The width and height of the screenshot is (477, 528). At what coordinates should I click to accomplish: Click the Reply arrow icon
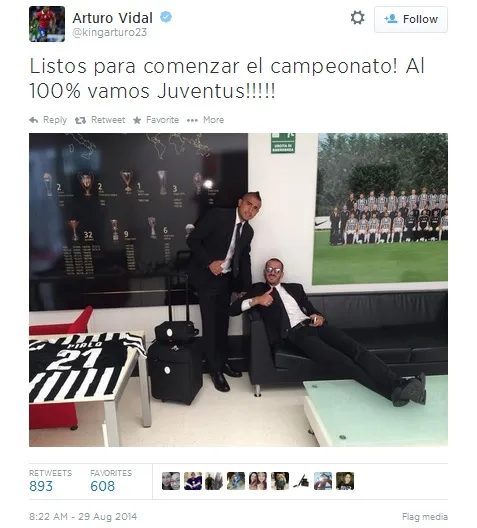coord(34,120)
